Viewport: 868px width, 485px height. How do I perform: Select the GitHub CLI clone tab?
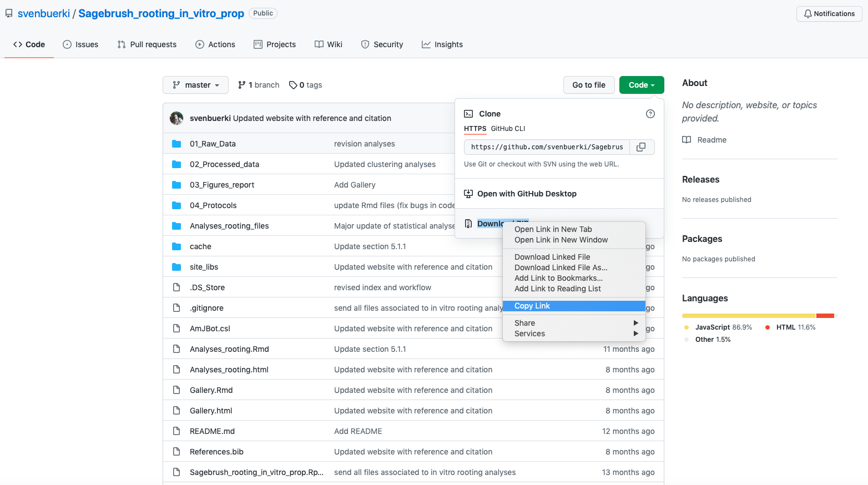tap(508, 129)
